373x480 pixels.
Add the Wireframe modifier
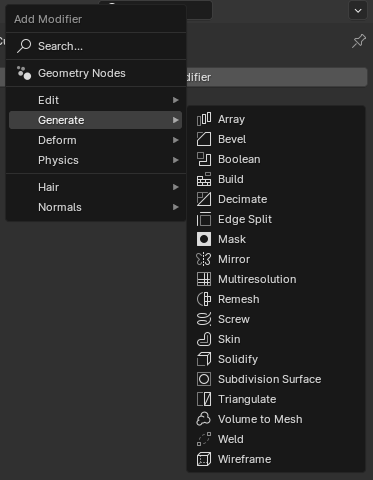point(276,459)
